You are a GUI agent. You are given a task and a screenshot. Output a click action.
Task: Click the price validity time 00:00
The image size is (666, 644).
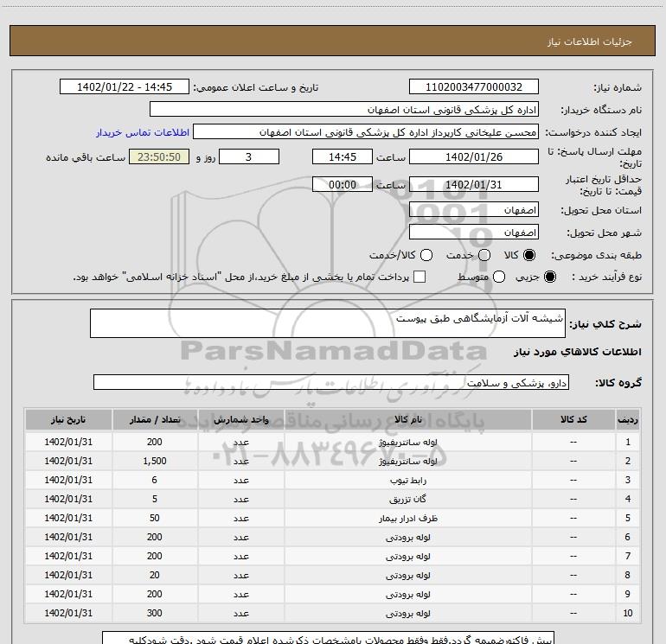343,184
